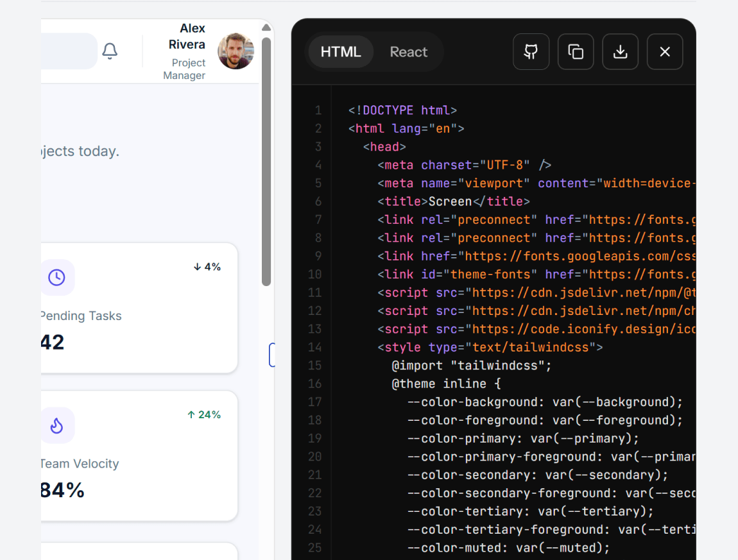The height and width of the screenshot is (560, 738).
Task: Download the code file
Action: 621,52
